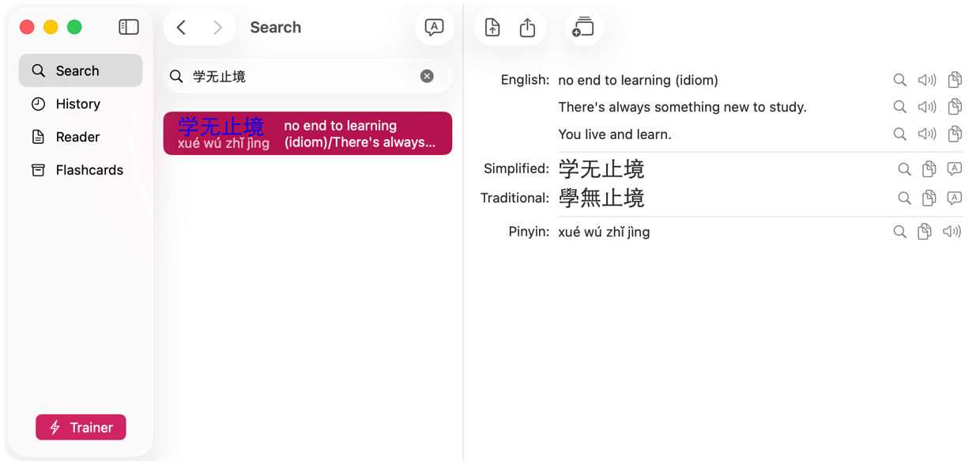The height and width of the screenshot is (465, 980).
Task: Open History in the sidebar
Action: click(x=81, y=104)
